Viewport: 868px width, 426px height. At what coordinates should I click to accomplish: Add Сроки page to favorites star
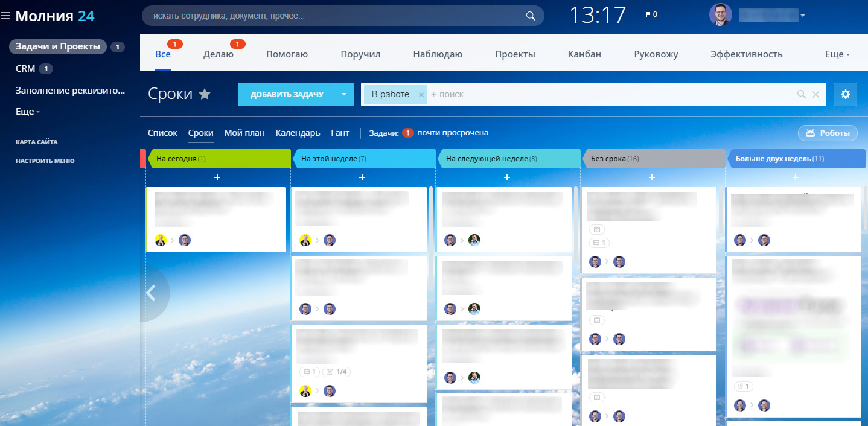[x=205, y=94]
